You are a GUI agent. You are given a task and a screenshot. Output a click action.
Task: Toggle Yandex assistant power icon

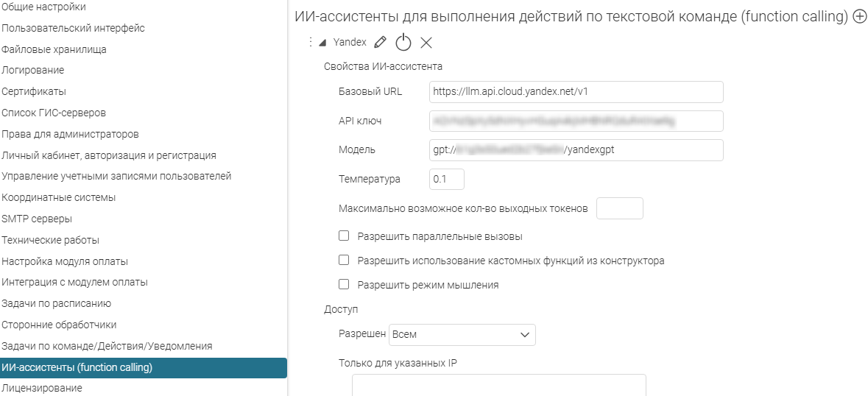403,42
